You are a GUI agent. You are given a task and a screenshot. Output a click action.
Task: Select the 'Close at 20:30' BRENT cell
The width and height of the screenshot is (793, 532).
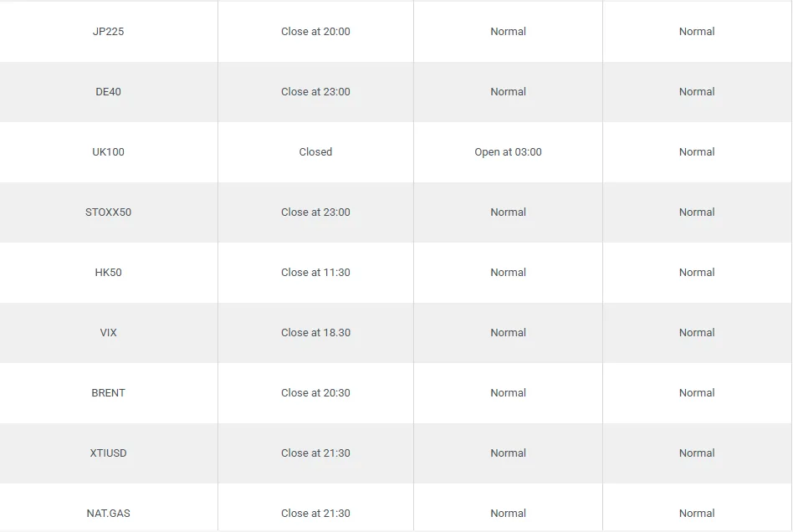[315, 393]
